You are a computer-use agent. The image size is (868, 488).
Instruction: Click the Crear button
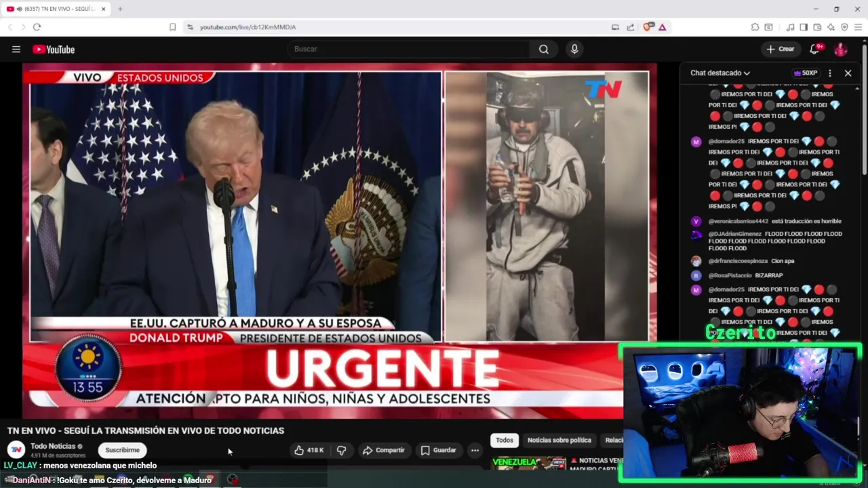pos(780,49)
